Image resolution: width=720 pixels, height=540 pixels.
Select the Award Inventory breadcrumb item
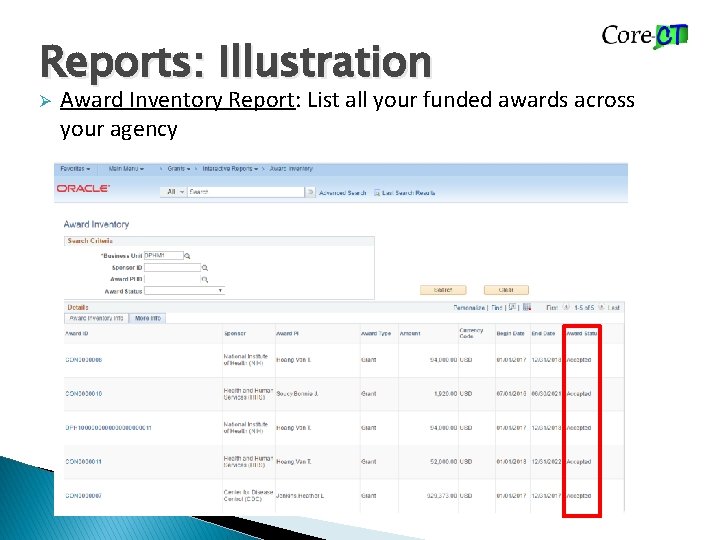(291, 169)
